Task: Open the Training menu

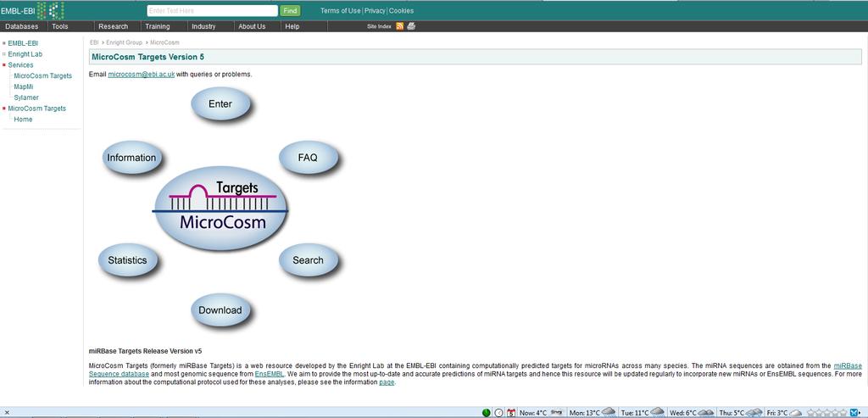Action: pyautogui.click(x=157, y=26)
